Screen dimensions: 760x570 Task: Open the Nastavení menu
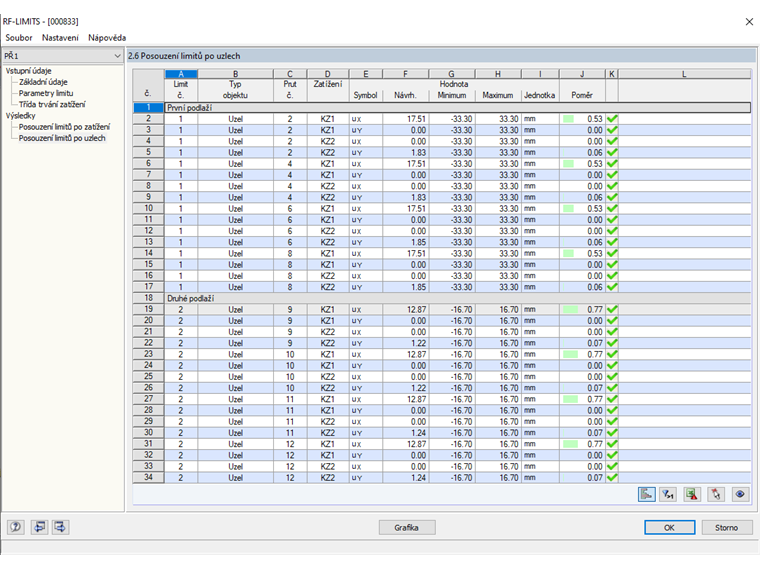point(60,38)
